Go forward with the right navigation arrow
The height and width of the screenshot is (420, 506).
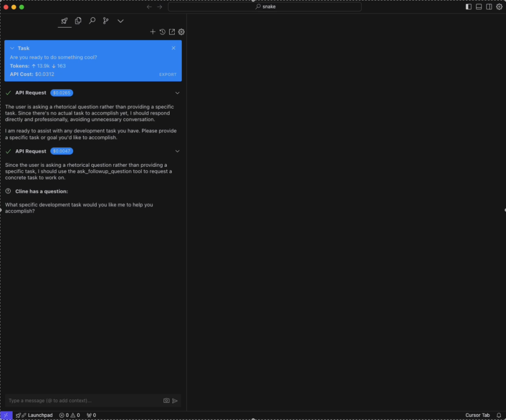(x=159, y=7)
